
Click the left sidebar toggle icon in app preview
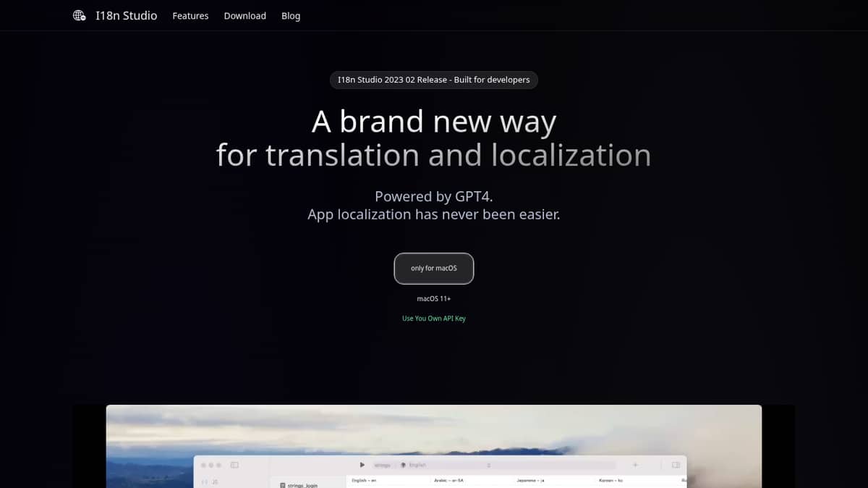[x=234, y=465]
